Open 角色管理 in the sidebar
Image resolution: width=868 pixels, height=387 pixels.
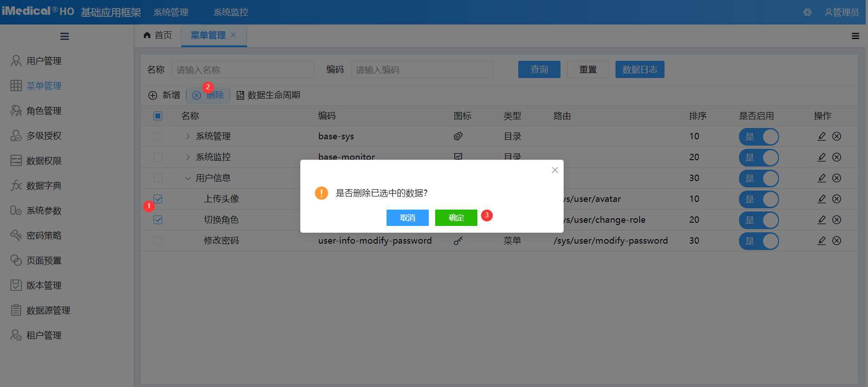point(44,111)
